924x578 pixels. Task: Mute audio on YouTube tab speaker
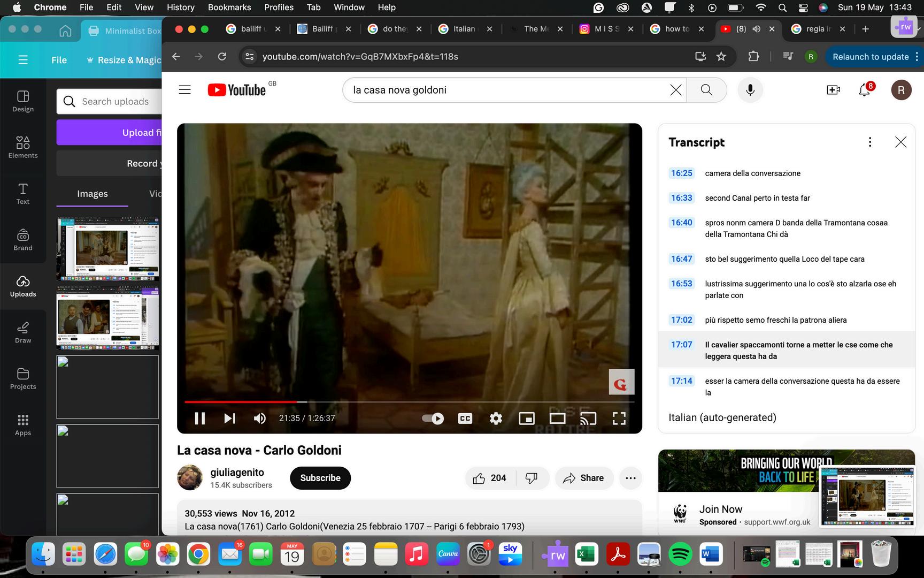point(757,29)
